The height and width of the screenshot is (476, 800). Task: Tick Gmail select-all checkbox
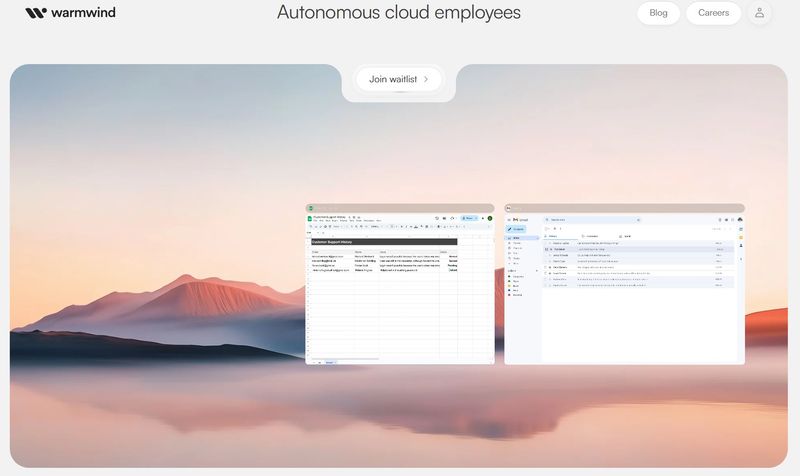[546, 229]
